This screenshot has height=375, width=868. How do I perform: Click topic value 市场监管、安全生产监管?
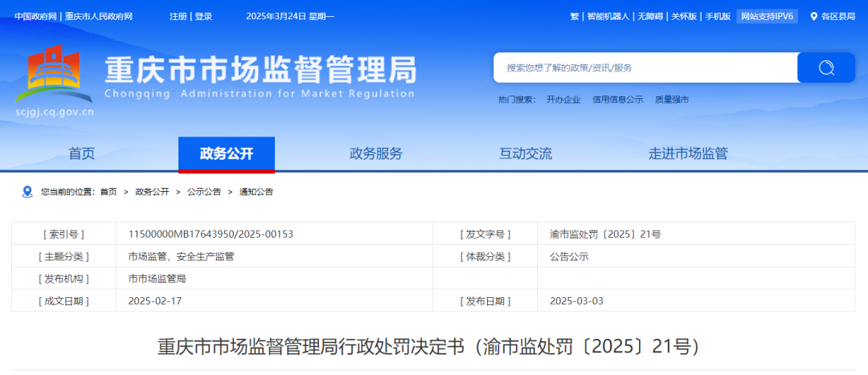point(181,257)
